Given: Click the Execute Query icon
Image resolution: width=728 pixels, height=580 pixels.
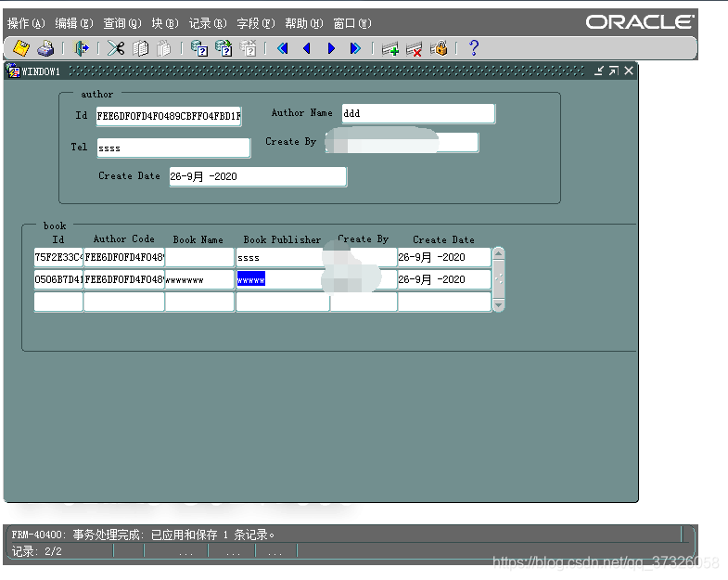Looking at the screenshot, I should [224, 48].
